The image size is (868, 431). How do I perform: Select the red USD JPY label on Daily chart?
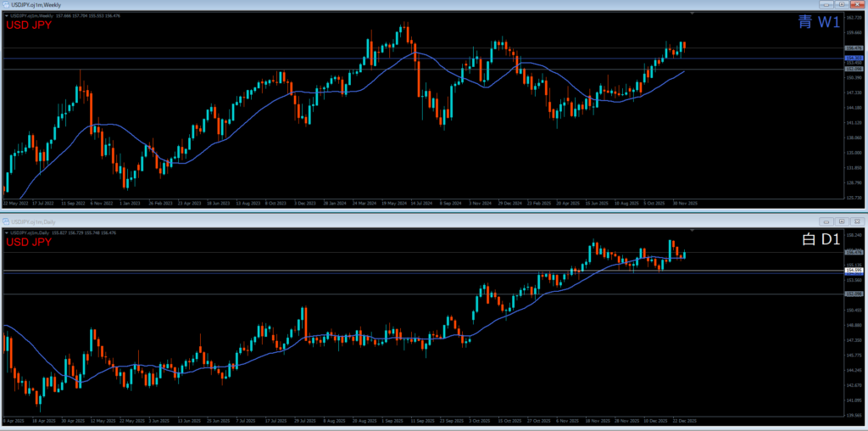pyautogui.click(x=29, y=243)
